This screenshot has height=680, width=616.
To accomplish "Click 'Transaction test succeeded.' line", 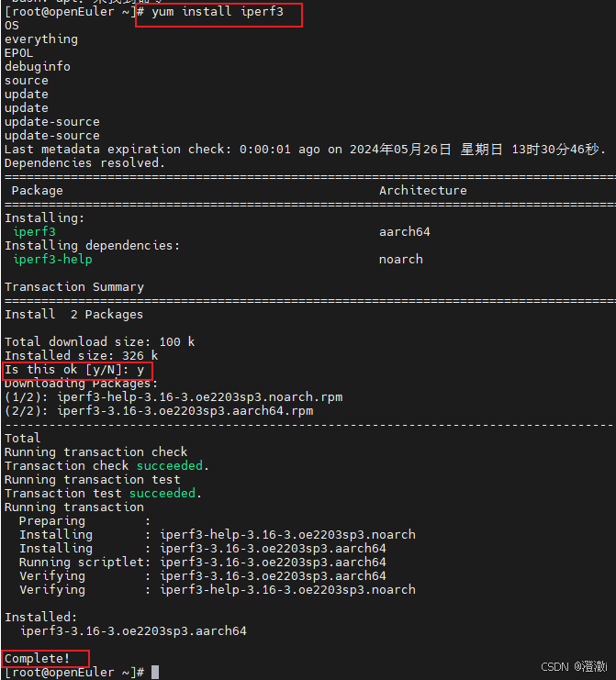I will (103, 494).
